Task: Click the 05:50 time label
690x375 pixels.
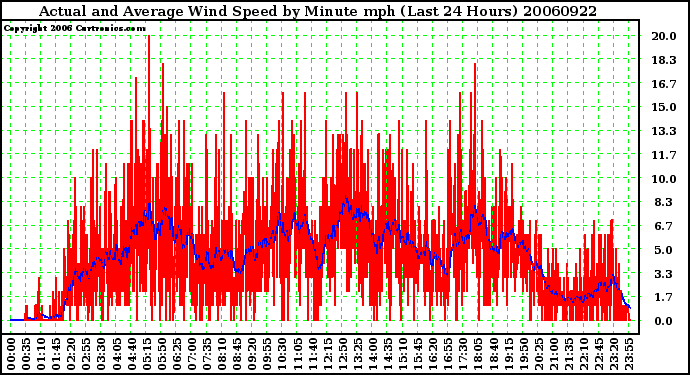Action: (161, 354)
